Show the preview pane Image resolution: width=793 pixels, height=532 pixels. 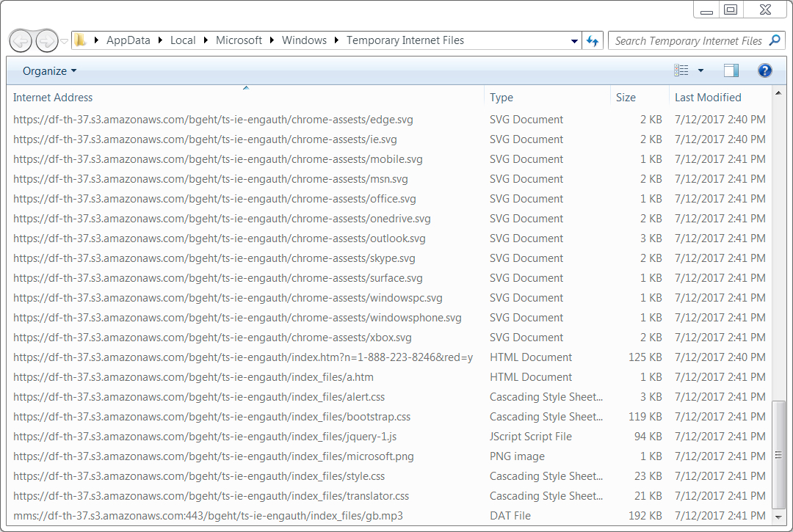pyautogui.click(x=731, y=70)
